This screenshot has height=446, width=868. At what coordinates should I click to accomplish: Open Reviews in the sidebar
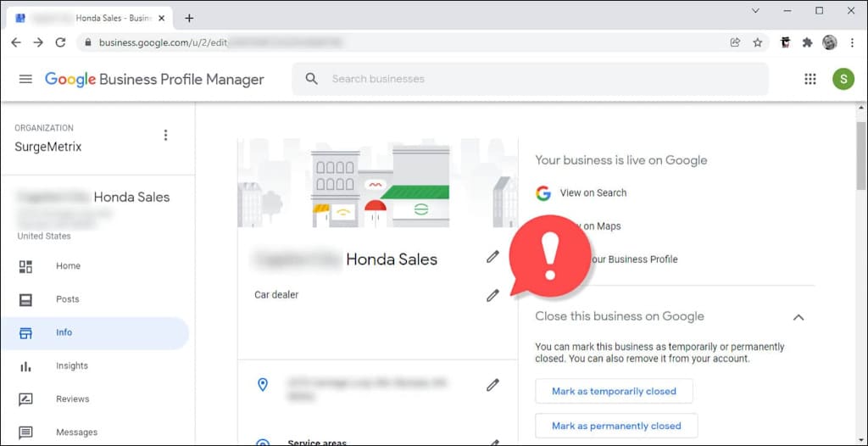pyautogui.click(x=72, y=399)
